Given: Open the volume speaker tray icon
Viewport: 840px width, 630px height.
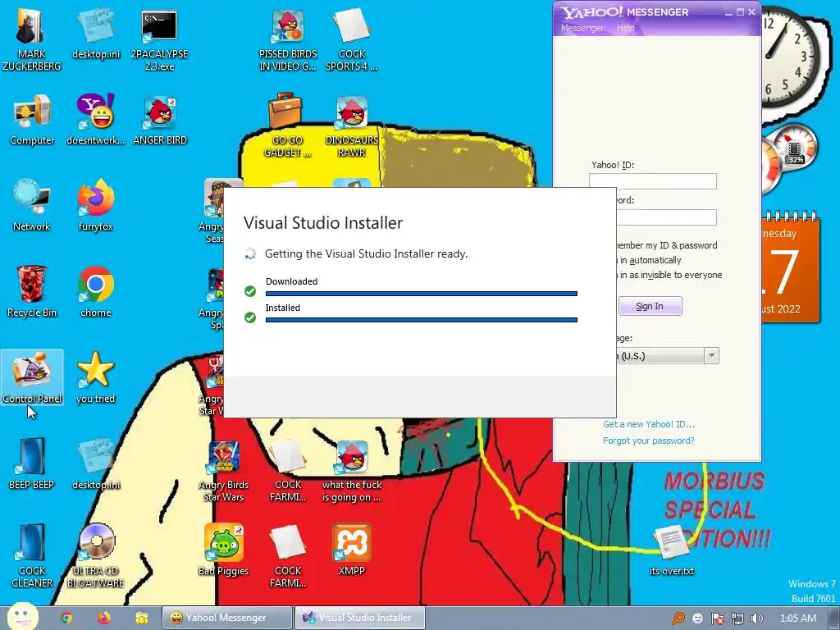Looking at the screenshot, I should (x=757, y=619).
